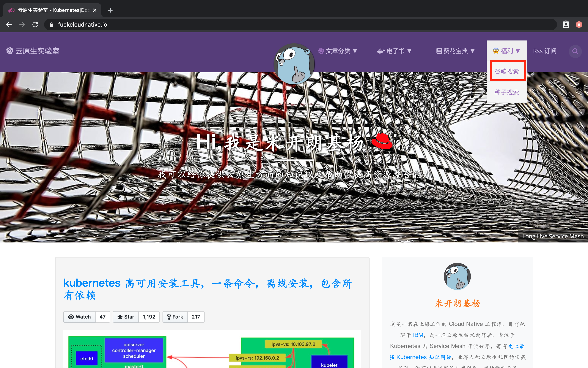Expand the 文章分类 menu
This screenshot has height=368, width=588.
pos(338,51)
